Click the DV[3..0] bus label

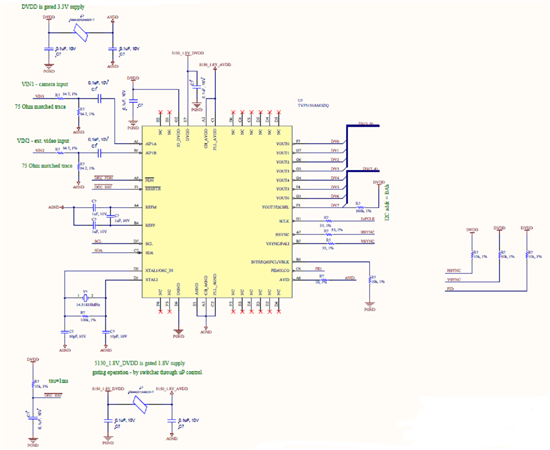pyautogui.click(x=365, y=123)
